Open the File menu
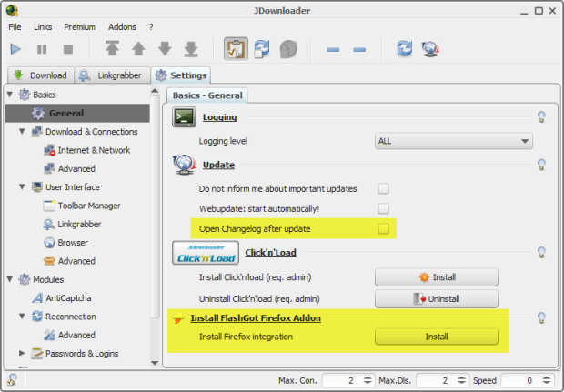 coord(15,27)
